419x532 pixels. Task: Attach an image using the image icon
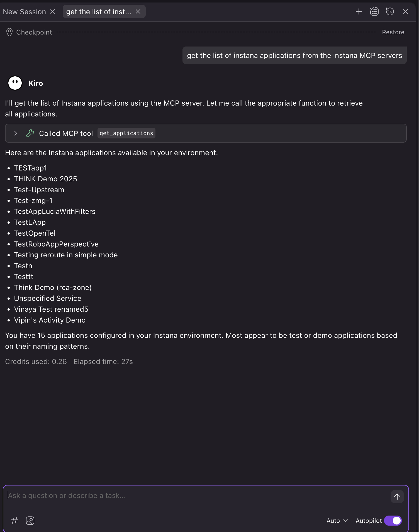30,520
